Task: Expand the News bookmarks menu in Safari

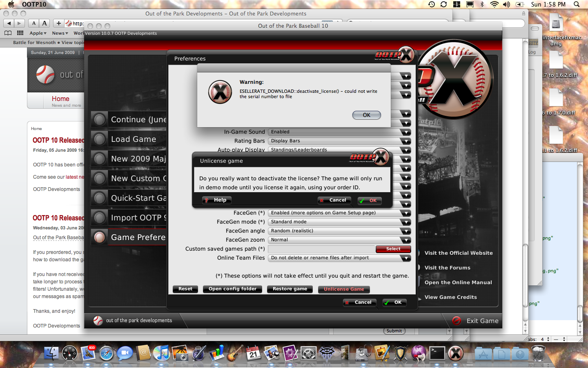Action: point(60,33)
